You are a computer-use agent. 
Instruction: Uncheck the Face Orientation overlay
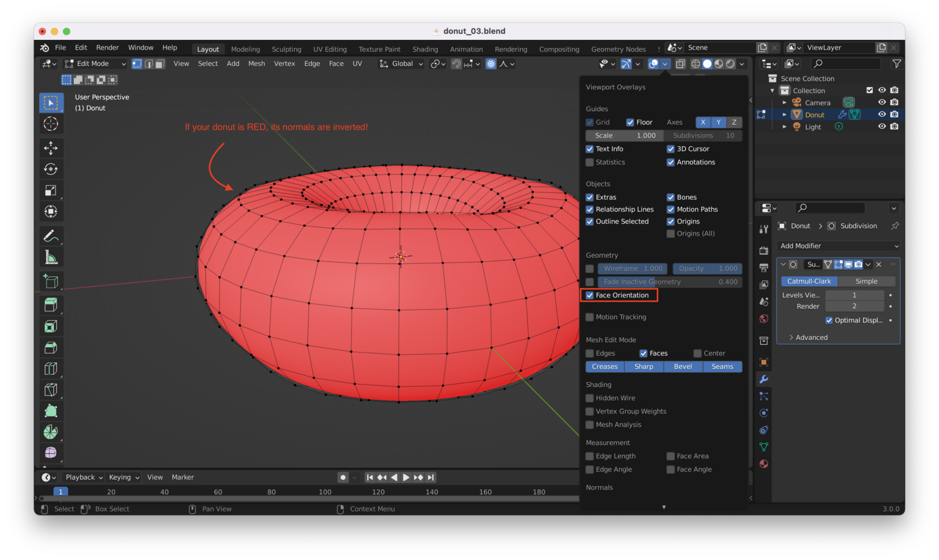coord(590,295)
